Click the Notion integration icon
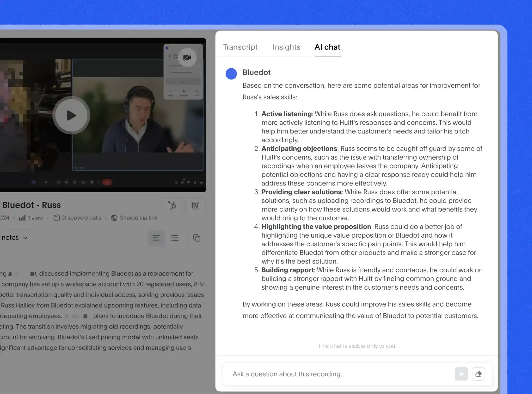 (196, 205)
